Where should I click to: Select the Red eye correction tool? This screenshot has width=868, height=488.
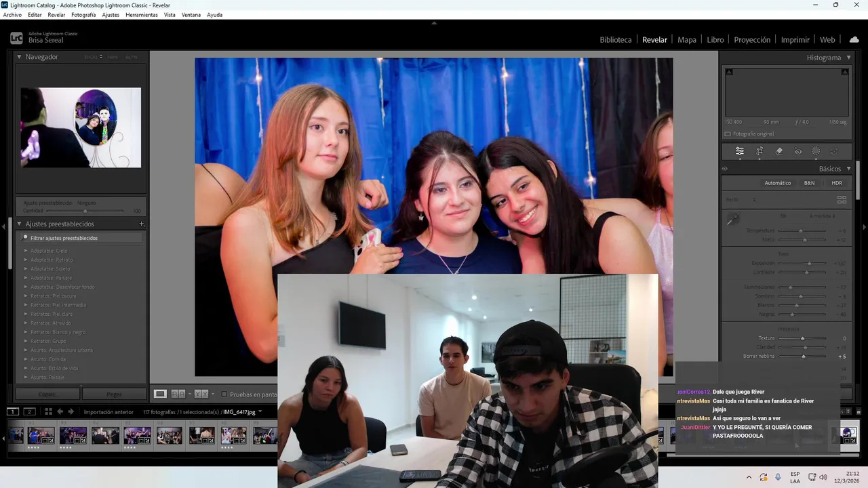pyautogui.click(x=798, y=151)
